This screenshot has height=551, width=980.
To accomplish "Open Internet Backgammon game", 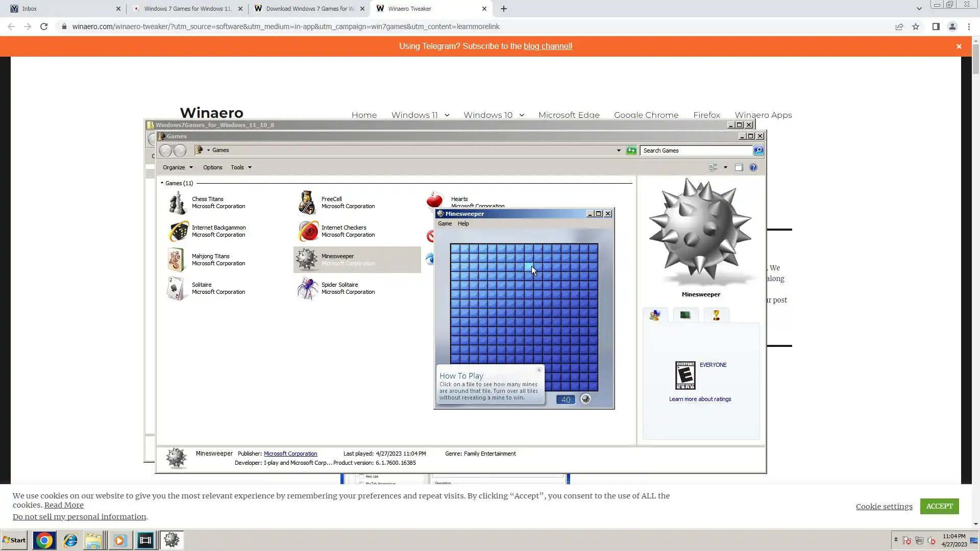I will tap(178, 231).
